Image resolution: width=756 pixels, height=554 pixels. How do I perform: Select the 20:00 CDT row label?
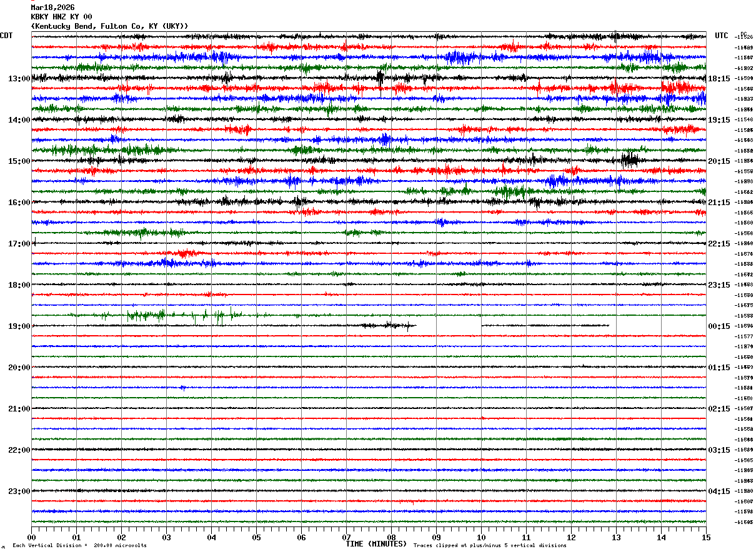(19, 367)
